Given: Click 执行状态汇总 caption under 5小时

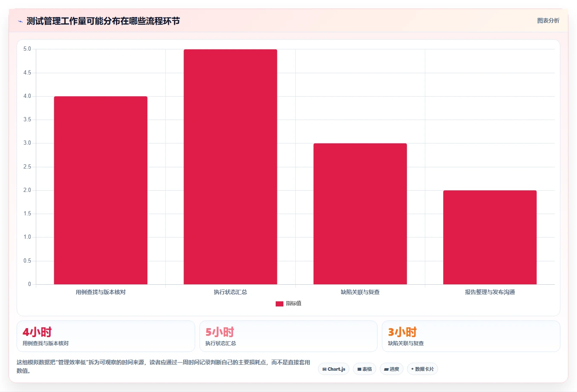Looking at the screenshot, I should click(x=221, y=343).
